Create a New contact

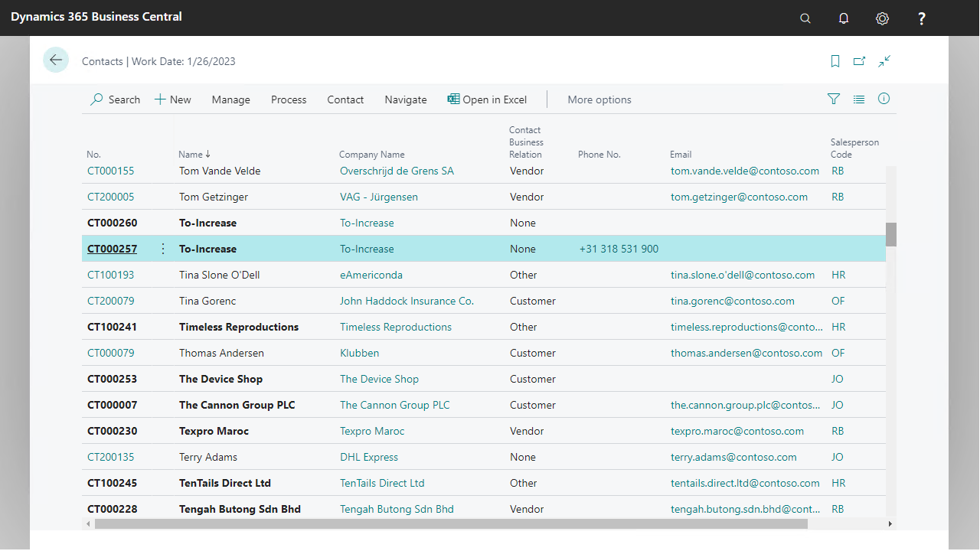pos(173,99)
